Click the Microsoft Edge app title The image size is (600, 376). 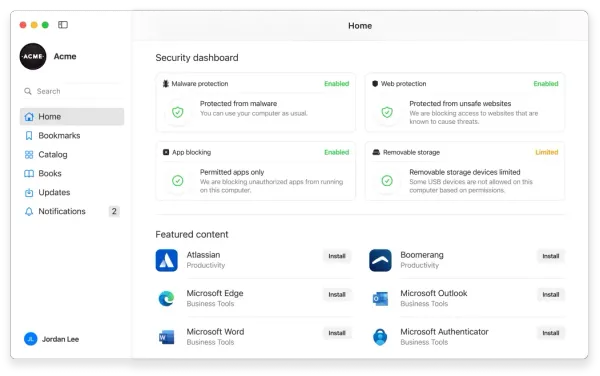pyautogui.click(x=215, y=293)
